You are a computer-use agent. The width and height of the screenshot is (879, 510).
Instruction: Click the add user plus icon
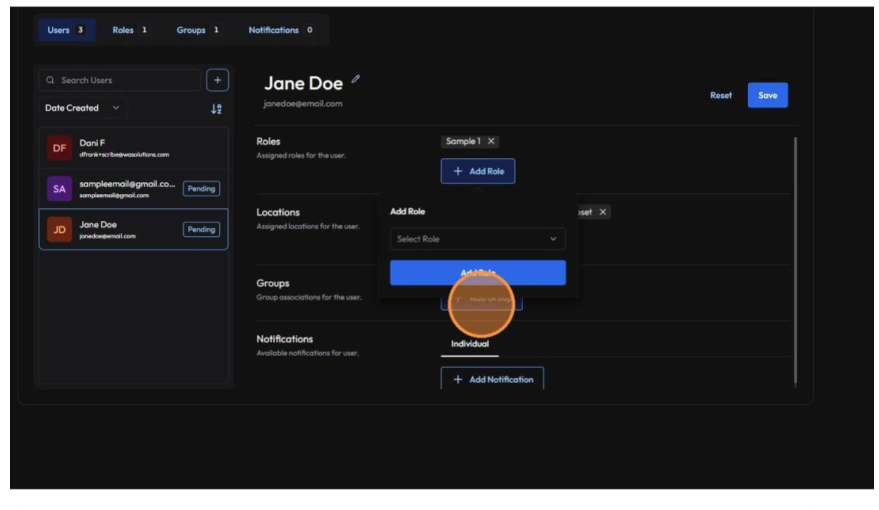pos(218,80)
